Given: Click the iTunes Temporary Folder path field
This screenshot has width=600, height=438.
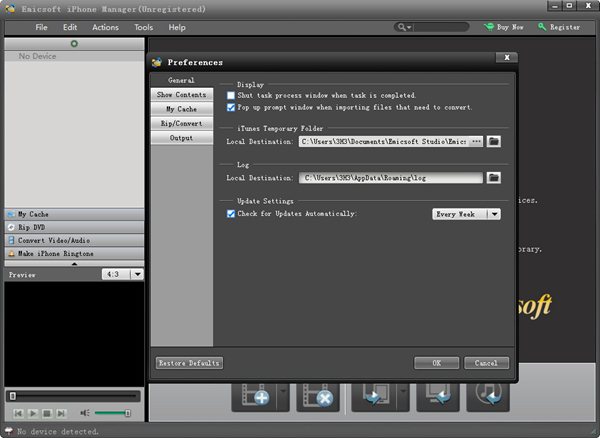Looking at the screenshot, I should click(x=384, y=142).
